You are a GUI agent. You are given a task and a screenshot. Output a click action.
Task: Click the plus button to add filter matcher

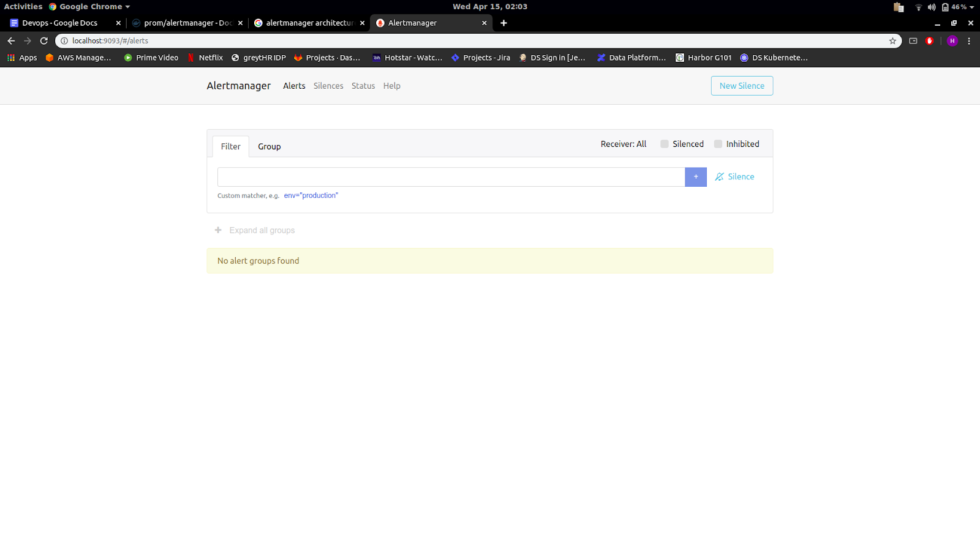coord(695,177)
